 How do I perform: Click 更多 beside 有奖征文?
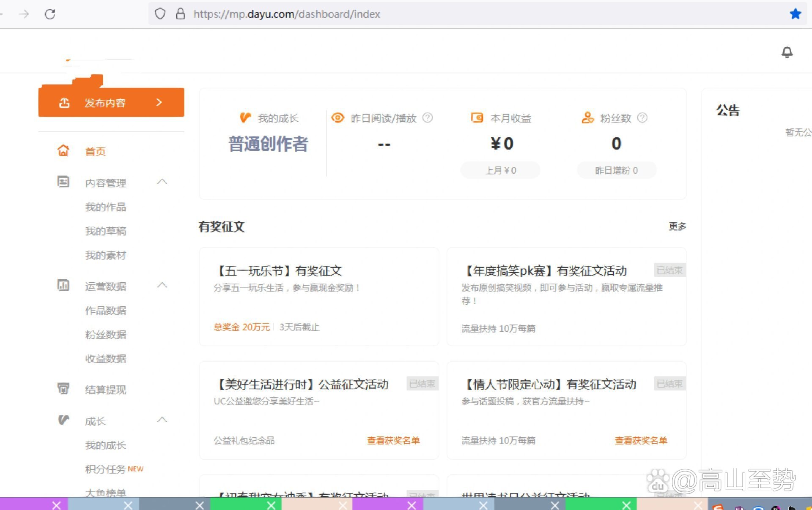(677, 226)
